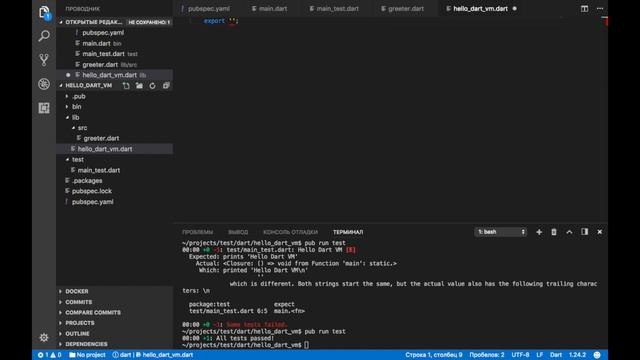
Task: Change the LF line ending setting
Action: [x=540, y=355]
